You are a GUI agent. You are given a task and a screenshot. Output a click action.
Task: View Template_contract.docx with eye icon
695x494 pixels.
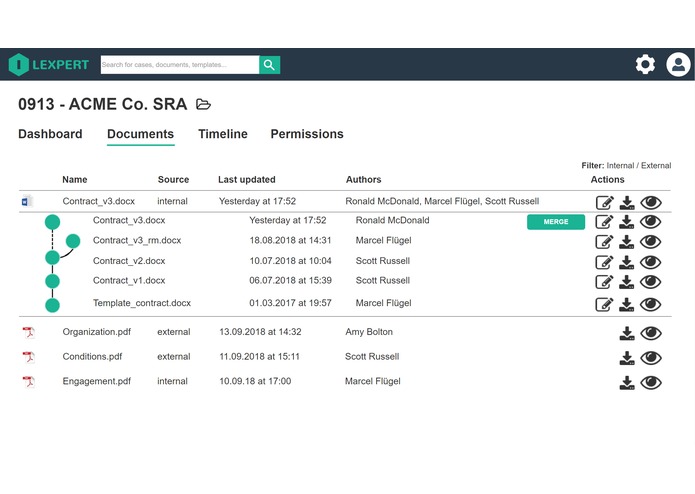[x=651, y=304]
